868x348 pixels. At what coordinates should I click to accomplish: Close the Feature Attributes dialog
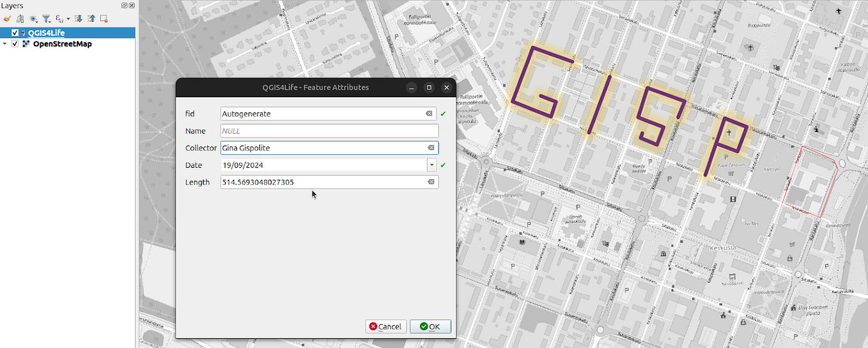(447, 87)
